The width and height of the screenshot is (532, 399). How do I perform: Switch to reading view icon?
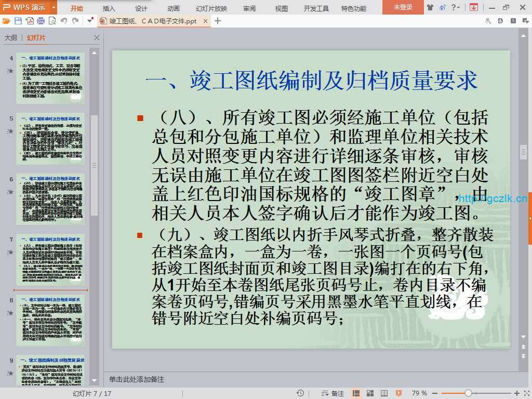[x=384, y=393]
